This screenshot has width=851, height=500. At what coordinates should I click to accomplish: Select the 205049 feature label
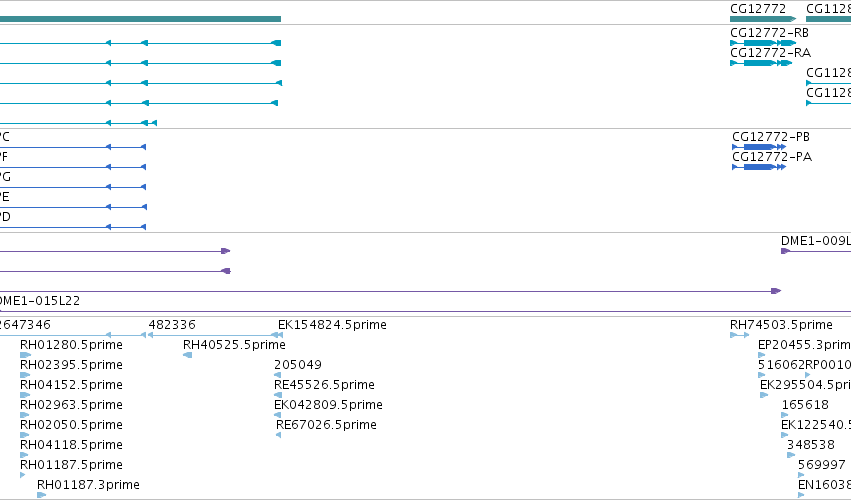298,365
